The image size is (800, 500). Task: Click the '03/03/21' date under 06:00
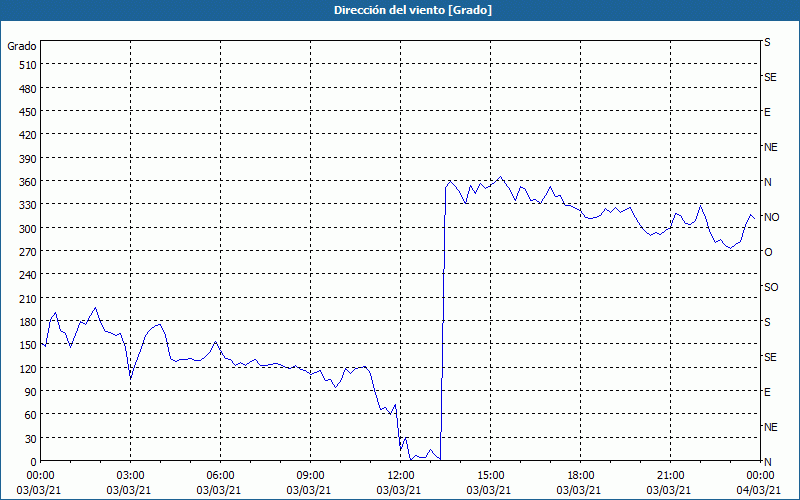[x=219, y=491]
